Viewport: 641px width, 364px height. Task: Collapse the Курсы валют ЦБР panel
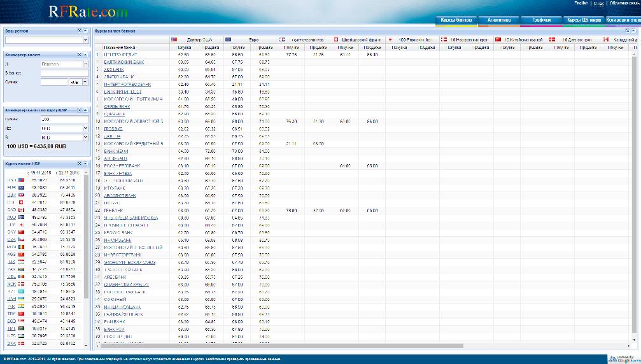click(x=85, y=164)
